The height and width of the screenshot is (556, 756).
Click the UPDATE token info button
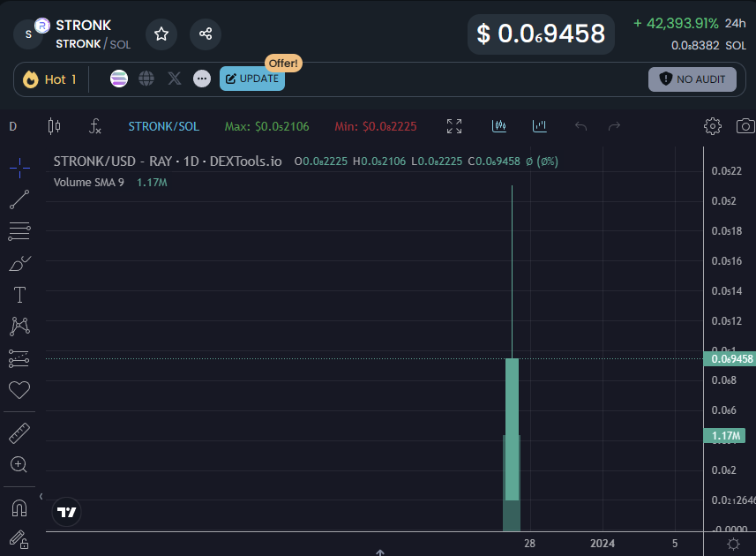click(x=252, y=79)
